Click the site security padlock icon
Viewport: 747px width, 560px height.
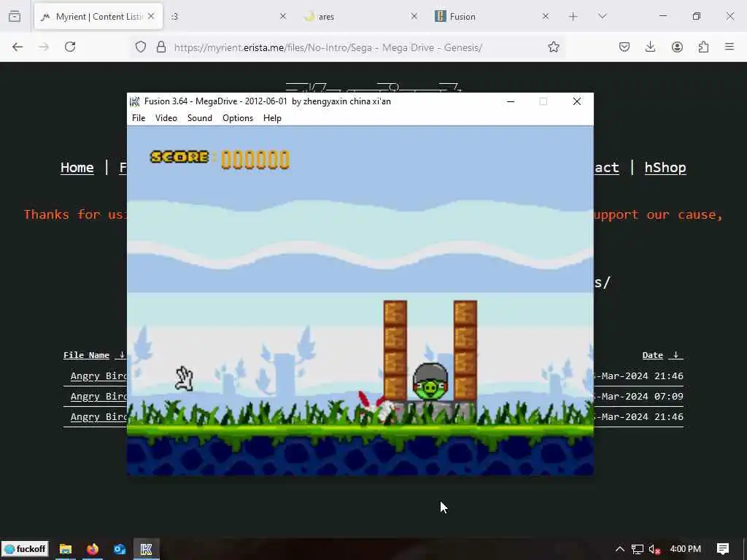(161, 47)
